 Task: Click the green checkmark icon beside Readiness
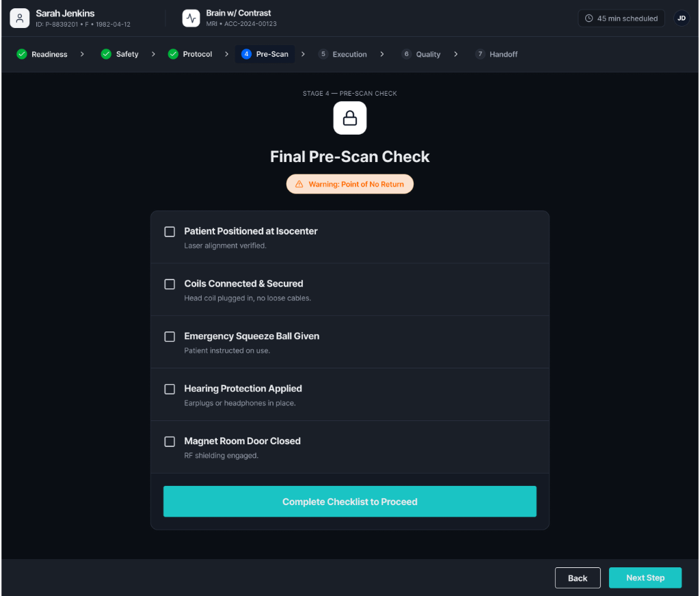[22, 54]
